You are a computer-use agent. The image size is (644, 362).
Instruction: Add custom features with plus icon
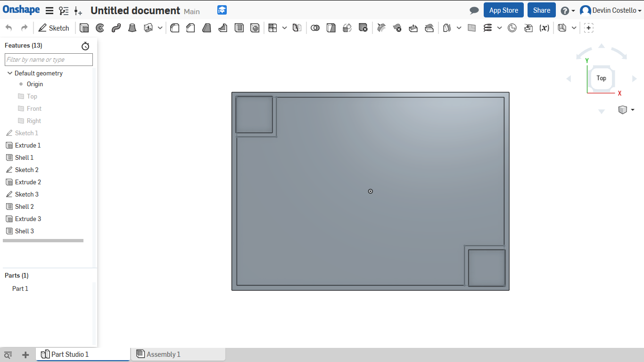click(588, 28)
